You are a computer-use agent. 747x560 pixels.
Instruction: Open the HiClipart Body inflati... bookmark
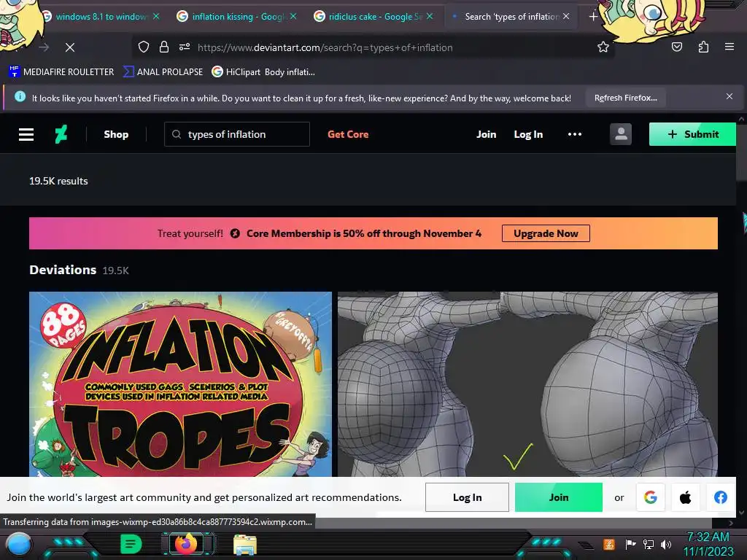pyautogui.click(x=263, y=72)
